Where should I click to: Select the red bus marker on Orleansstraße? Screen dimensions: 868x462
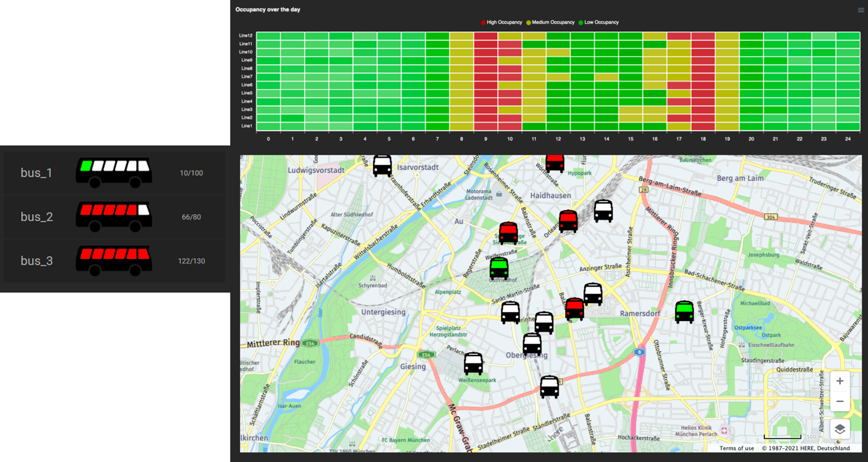(x=568, y=221)
